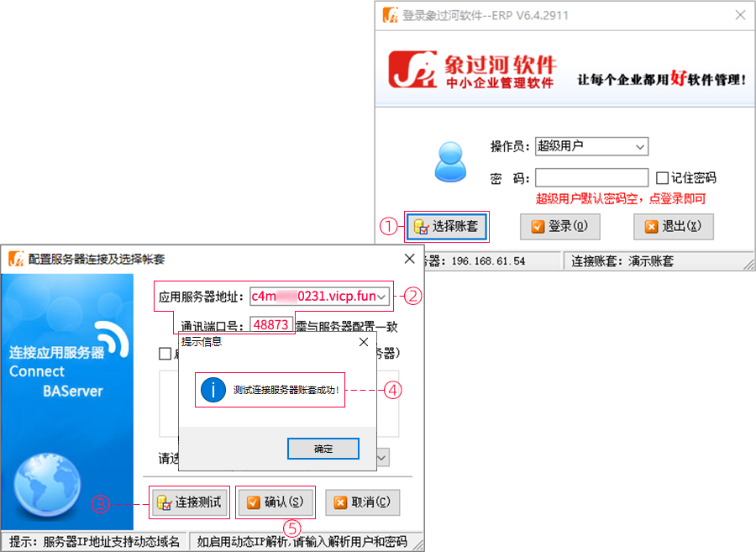Click status text 如启用动态IP解析,请输入解析用户和密码
Screen dimensions: 756x552
point(302,541)
